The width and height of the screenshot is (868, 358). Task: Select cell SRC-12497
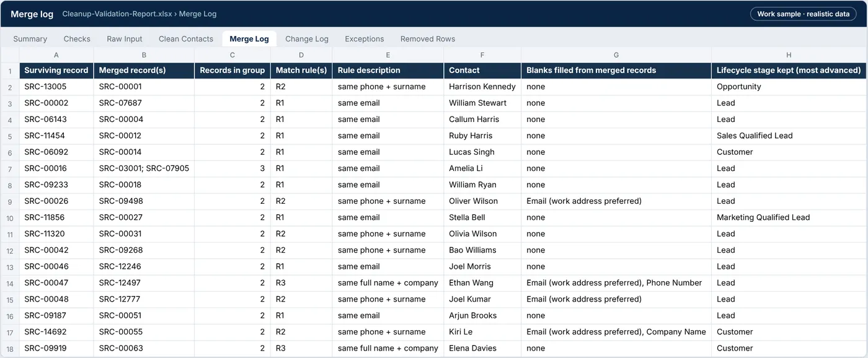click(x=144, y=283)
